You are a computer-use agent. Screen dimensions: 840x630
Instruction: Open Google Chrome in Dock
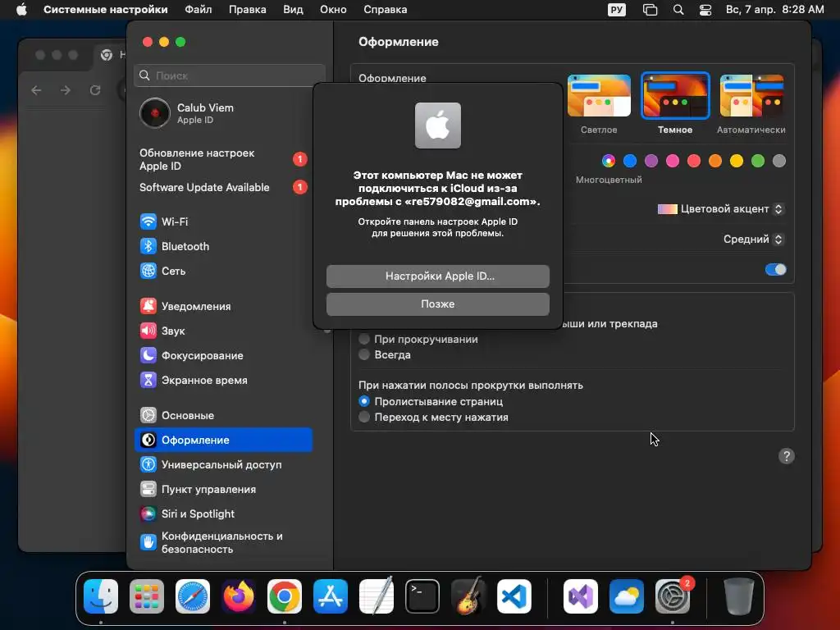285,596
